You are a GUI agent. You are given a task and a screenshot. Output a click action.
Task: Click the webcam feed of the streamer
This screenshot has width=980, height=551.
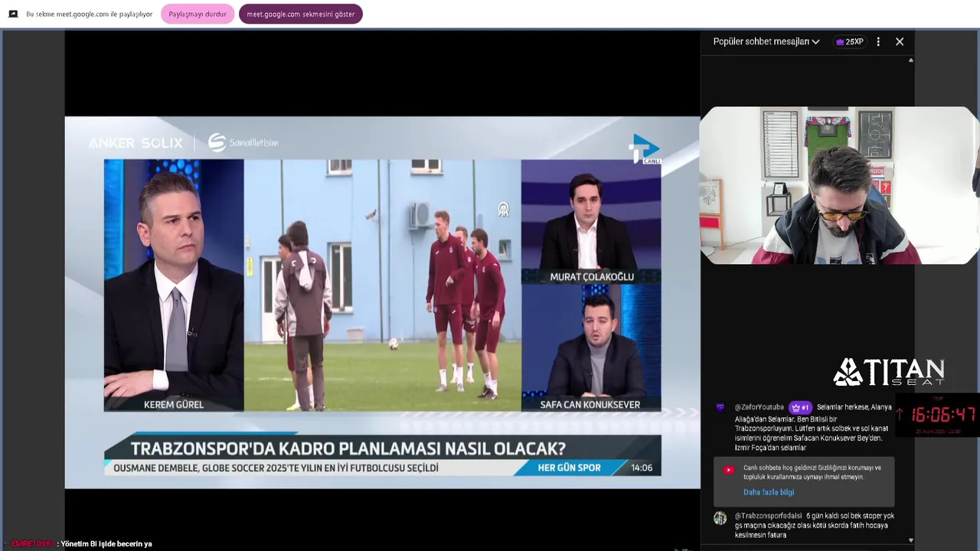(x=839, y=185)
